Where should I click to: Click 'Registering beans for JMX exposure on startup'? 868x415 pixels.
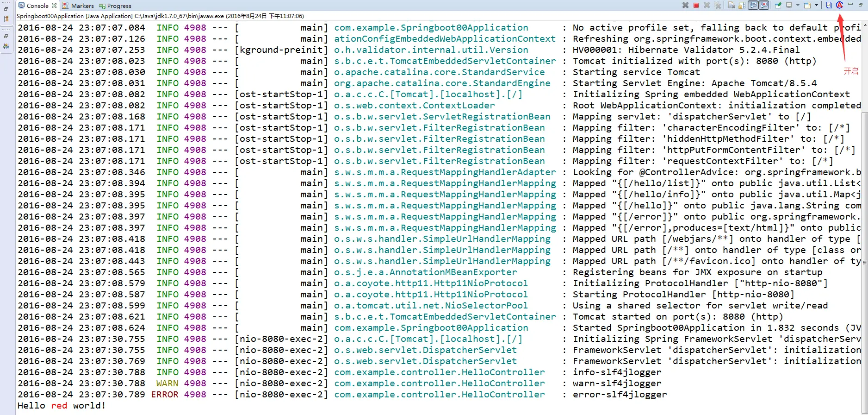click(x=697, y=272)
